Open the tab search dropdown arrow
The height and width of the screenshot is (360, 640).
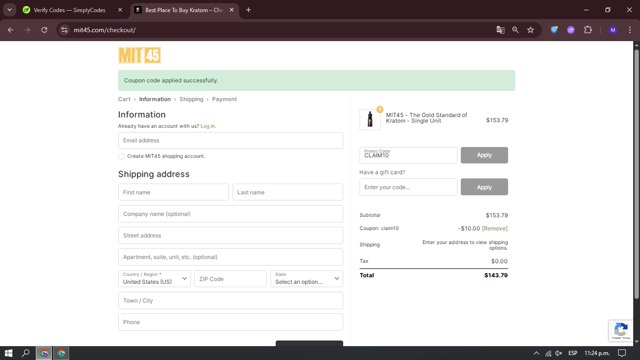(9, 10)
